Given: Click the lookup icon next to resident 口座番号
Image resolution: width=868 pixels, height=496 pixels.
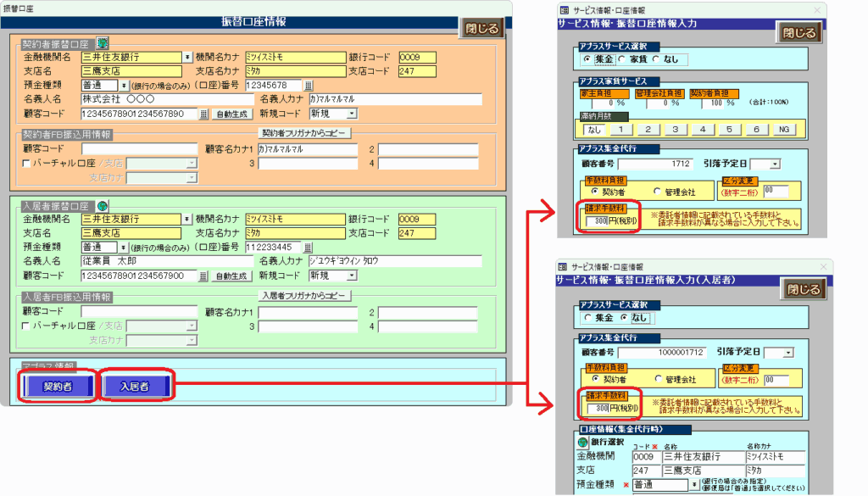Looking at the screenshot, I should (309, 248).
